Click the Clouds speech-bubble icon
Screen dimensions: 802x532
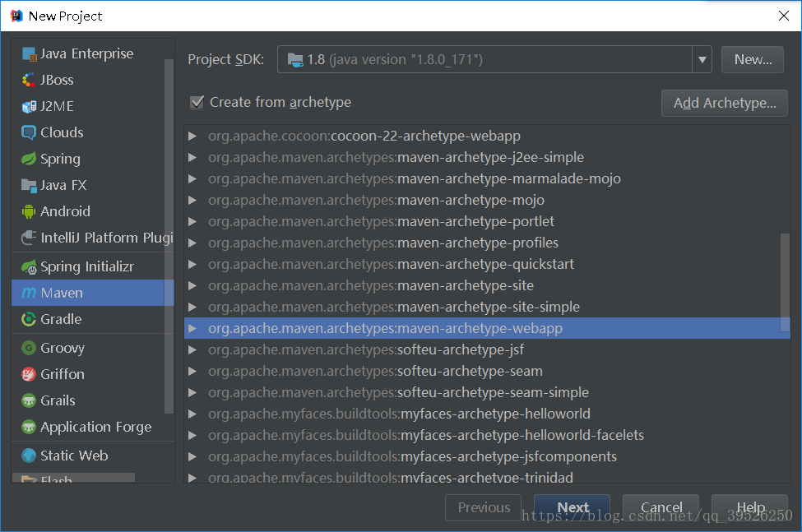click(x=29, y=132)
